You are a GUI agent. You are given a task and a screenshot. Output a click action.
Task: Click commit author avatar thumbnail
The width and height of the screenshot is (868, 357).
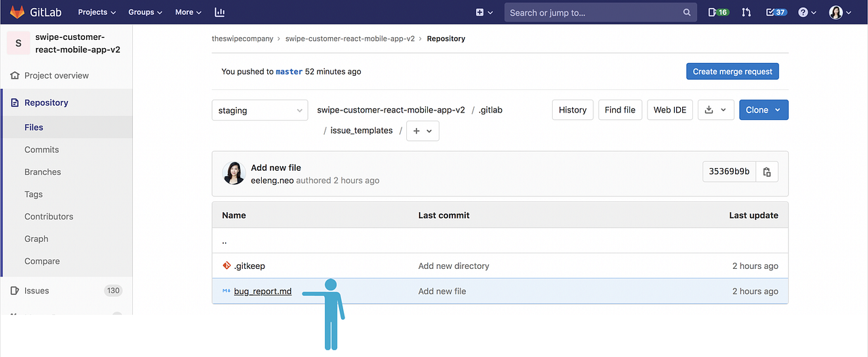[x=233, y=173]
